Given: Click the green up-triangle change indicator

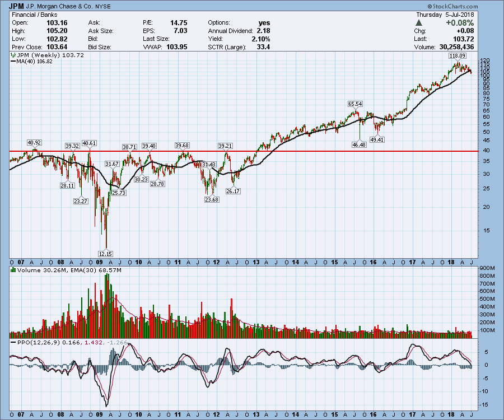Looking at the screenshot, I should point(418,23).
